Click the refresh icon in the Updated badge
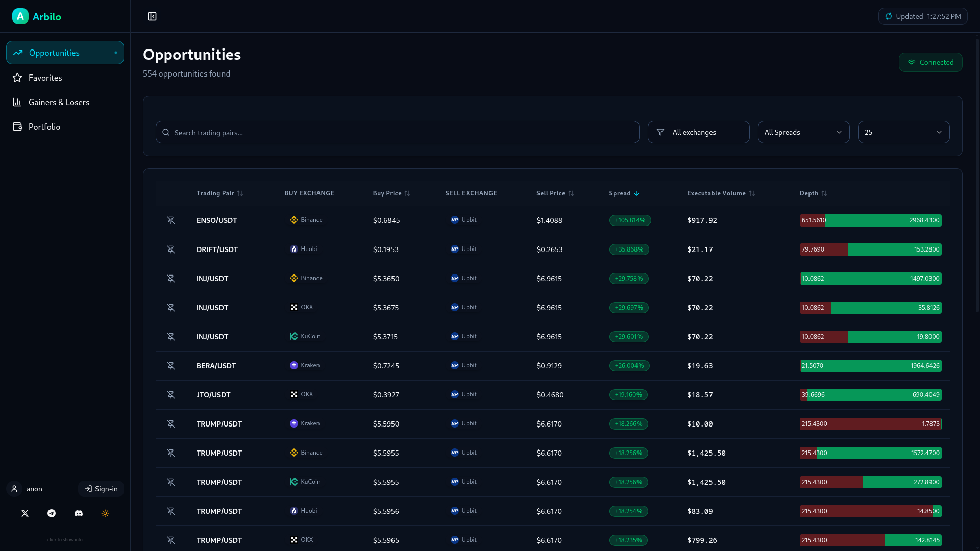 pos(888,16)
